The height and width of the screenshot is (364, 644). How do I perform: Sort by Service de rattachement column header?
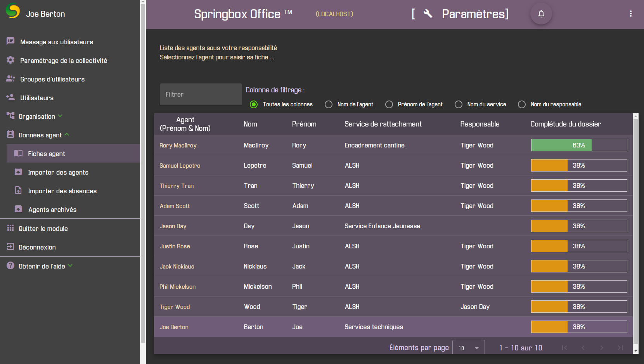[383, 124]
